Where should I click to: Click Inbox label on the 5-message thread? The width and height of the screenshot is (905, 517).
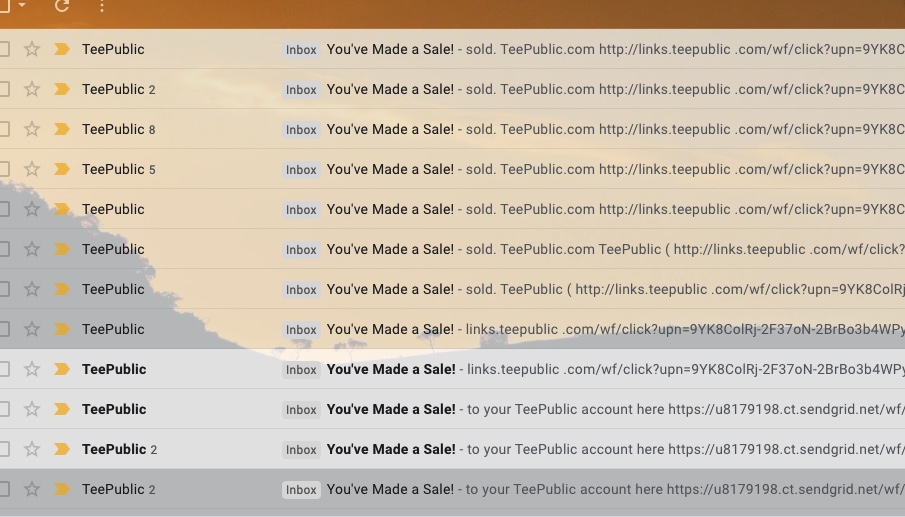click(x=301, y=170)
